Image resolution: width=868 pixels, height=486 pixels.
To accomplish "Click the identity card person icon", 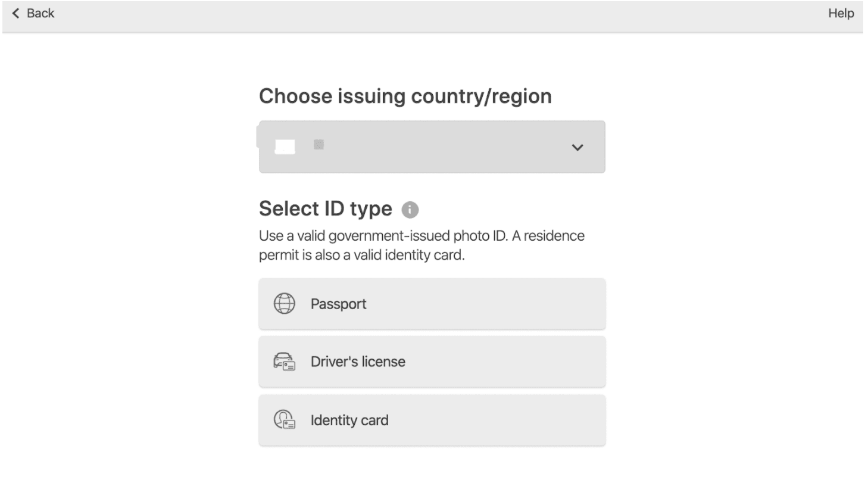I will (x=284, y=420).
